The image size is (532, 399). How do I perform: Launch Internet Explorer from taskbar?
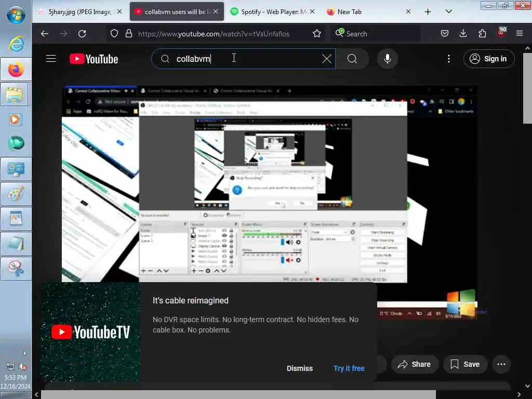point(16,44)
